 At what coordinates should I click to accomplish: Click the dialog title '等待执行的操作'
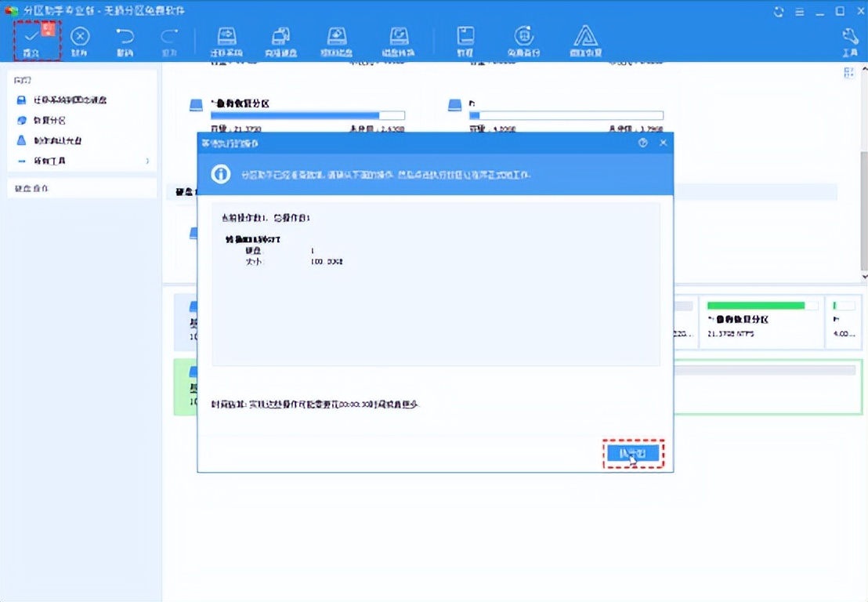(230, 143)
